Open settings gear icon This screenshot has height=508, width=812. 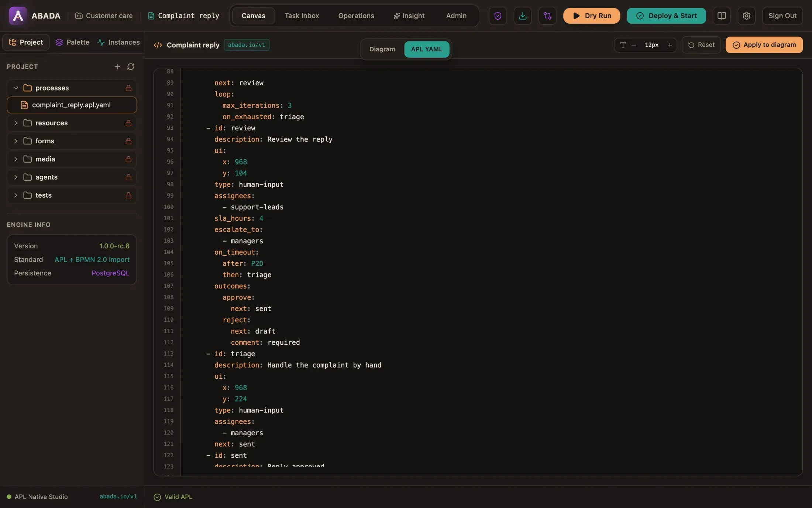click(746, 16)
